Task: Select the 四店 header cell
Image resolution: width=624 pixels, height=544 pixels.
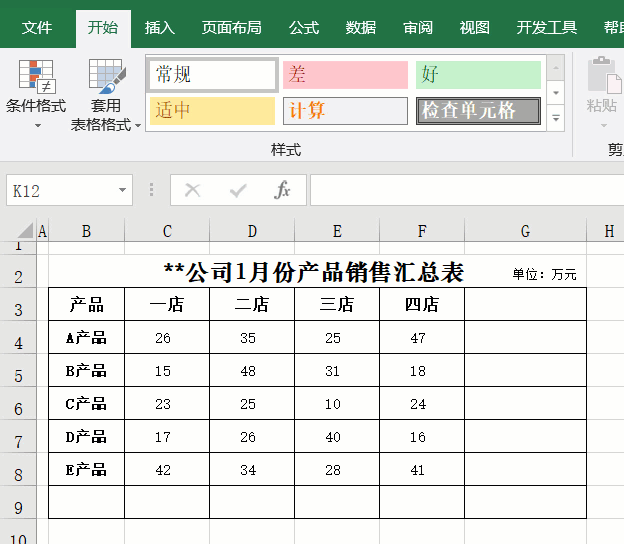Action: coord(422,304)
